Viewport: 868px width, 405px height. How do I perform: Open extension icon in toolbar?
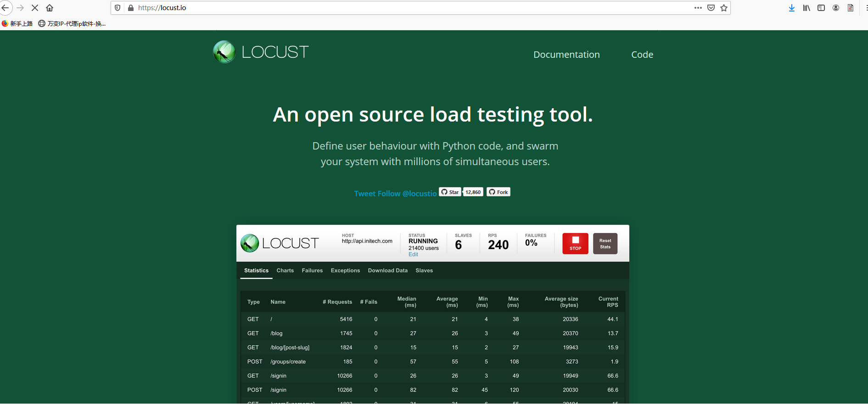point(851,8)
